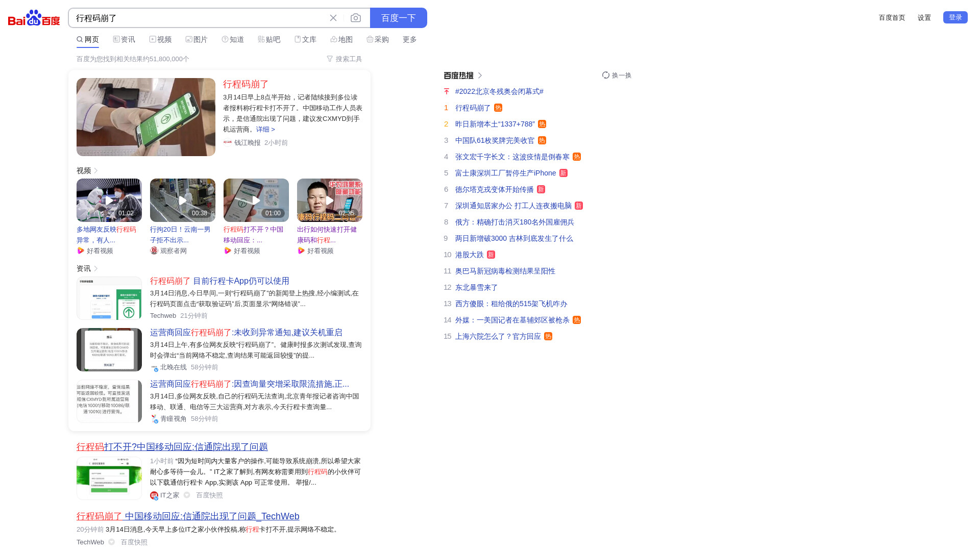980x551 pixels.
Task: Open 行程码打不开?中国移动回应 result title
Action: 172,447
